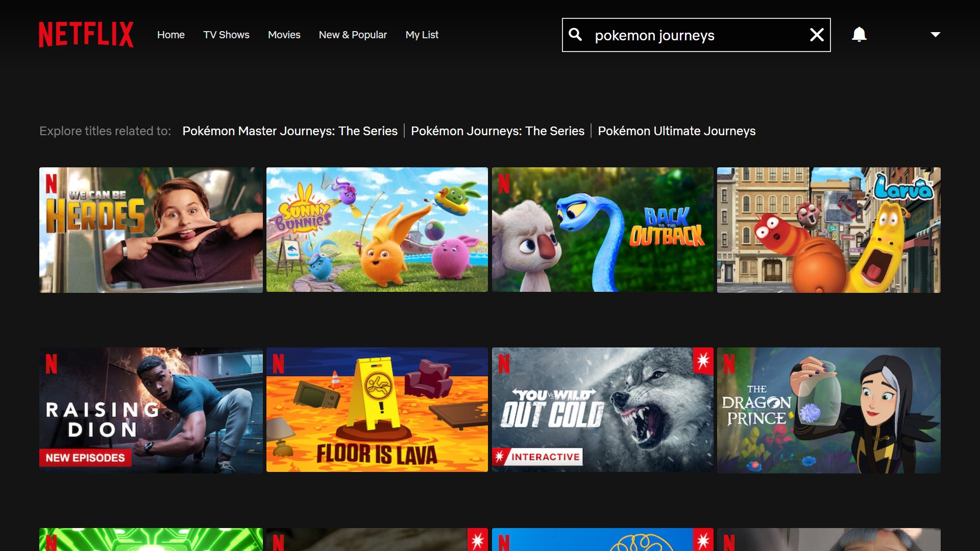Open the Movies section
Screen dimensions: 980x551
(284, 35)
